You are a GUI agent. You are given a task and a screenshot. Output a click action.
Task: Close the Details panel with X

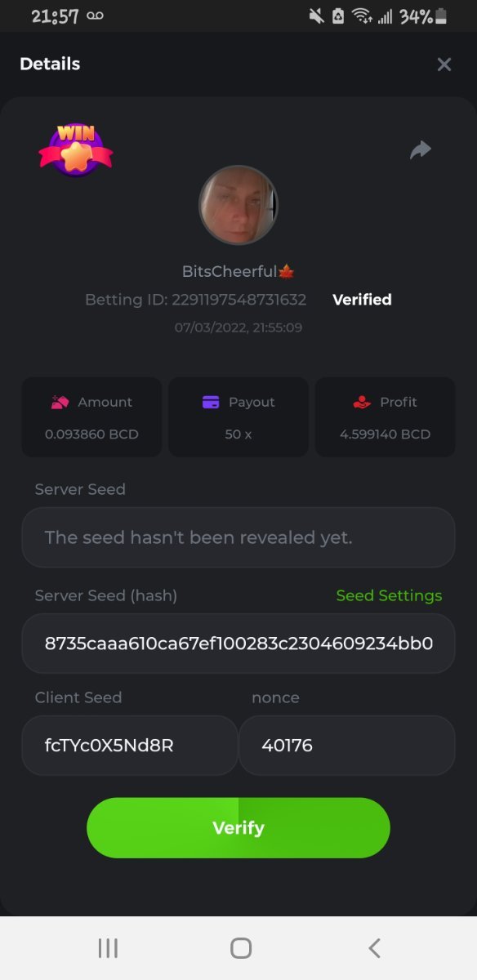[444, 65]
